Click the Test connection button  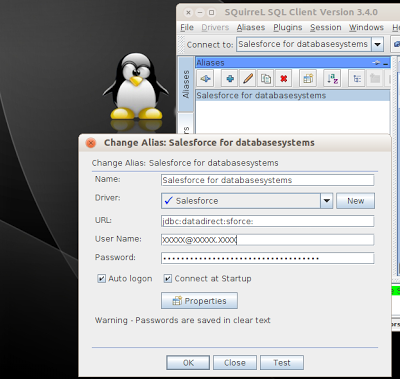(282, 363)
